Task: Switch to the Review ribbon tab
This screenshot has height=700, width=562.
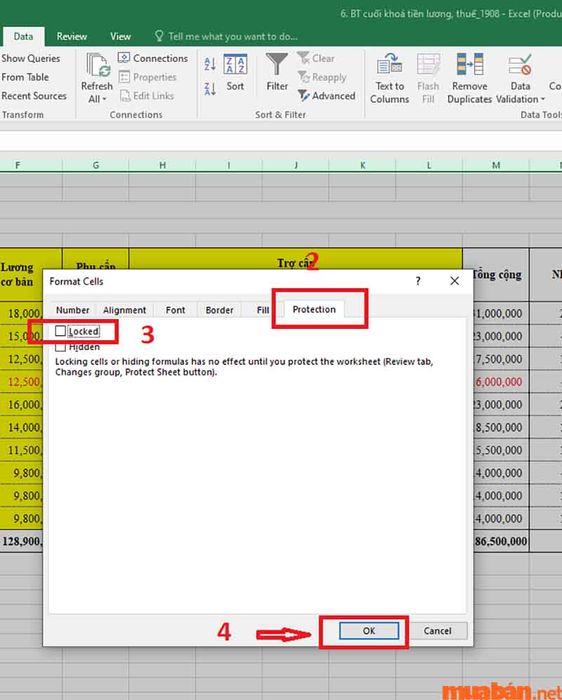Action: click(x=72, y=37)
